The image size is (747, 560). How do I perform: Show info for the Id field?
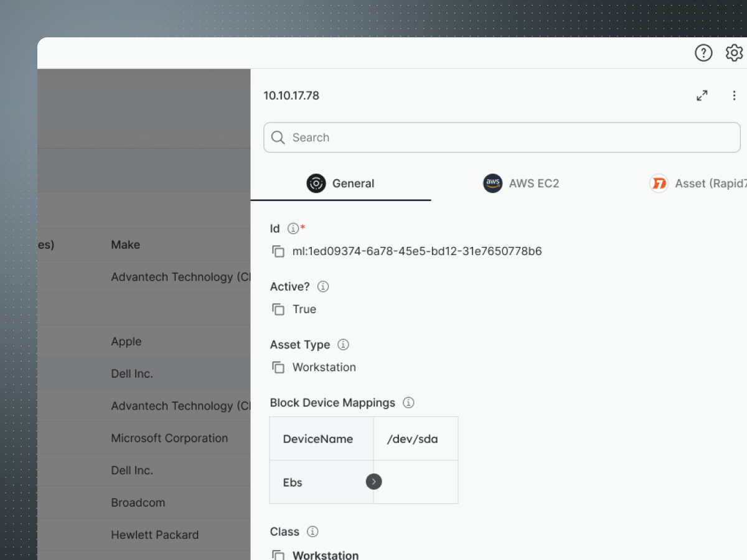coord(293,229)
